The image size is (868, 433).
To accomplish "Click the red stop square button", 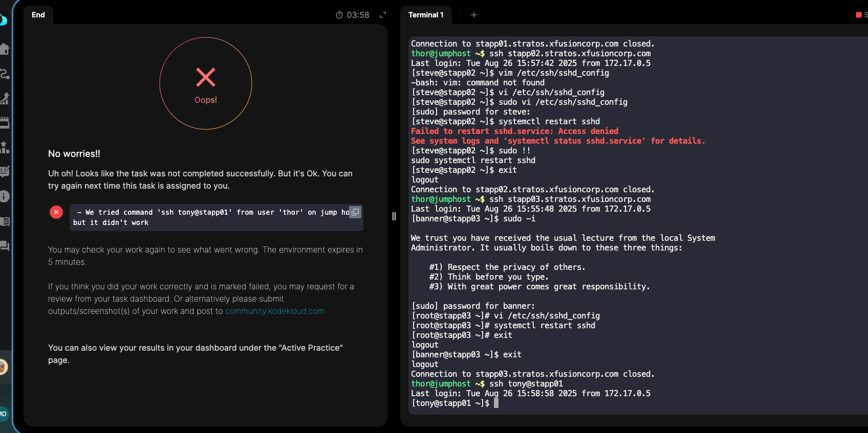I will point(859,15).
